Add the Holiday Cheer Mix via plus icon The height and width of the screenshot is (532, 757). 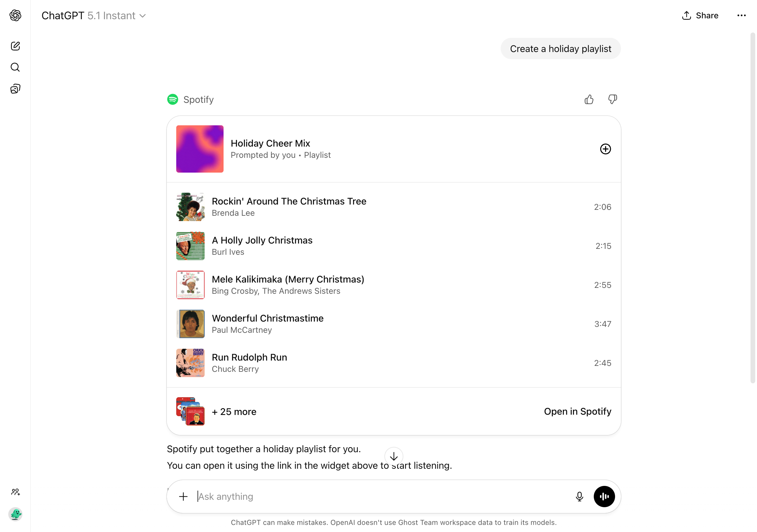pyautogui.click(x=605, y=149)
